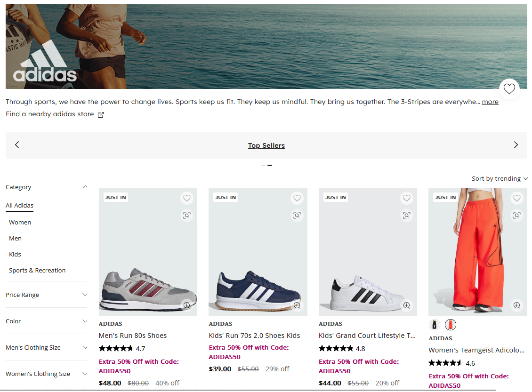The width and height of the screenshot is (532, 392).
Task: Click the Men's Run 80s Shoes product image
Action: (x=148, y=252)
